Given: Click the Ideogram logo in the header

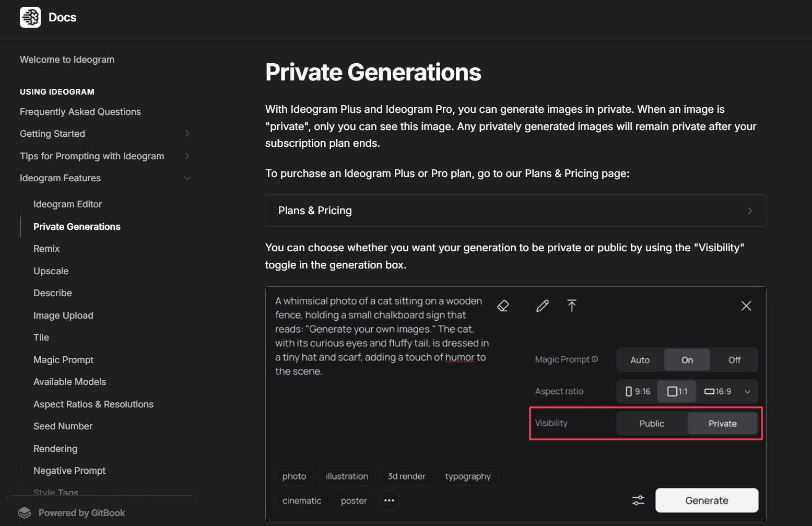Looking at the screenshot, I should [30, 17].
